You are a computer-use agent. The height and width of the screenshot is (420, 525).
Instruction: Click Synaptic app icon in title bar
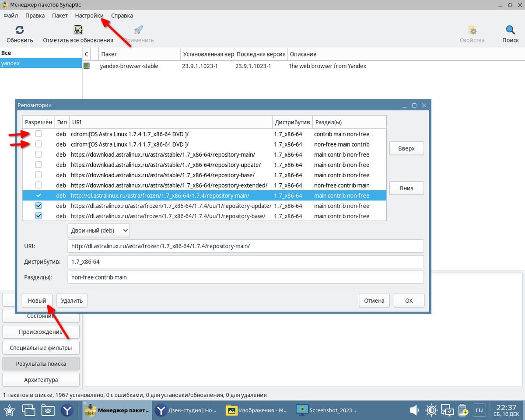pyautogui.click(x=5, y=5)
